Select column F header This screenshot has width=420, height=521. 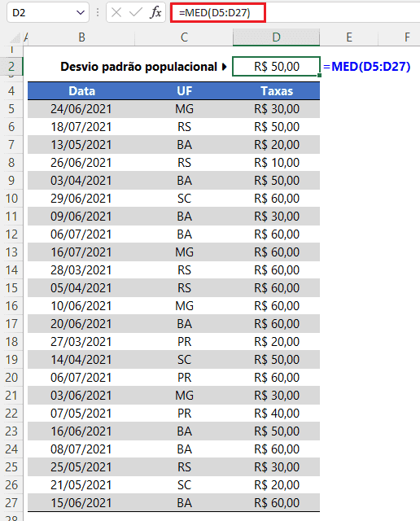407,37
